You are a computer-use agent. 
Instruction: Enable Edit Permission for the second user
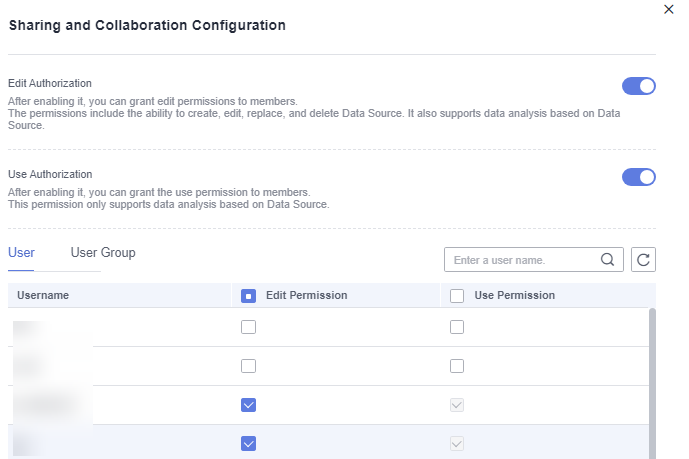[249, 366]
